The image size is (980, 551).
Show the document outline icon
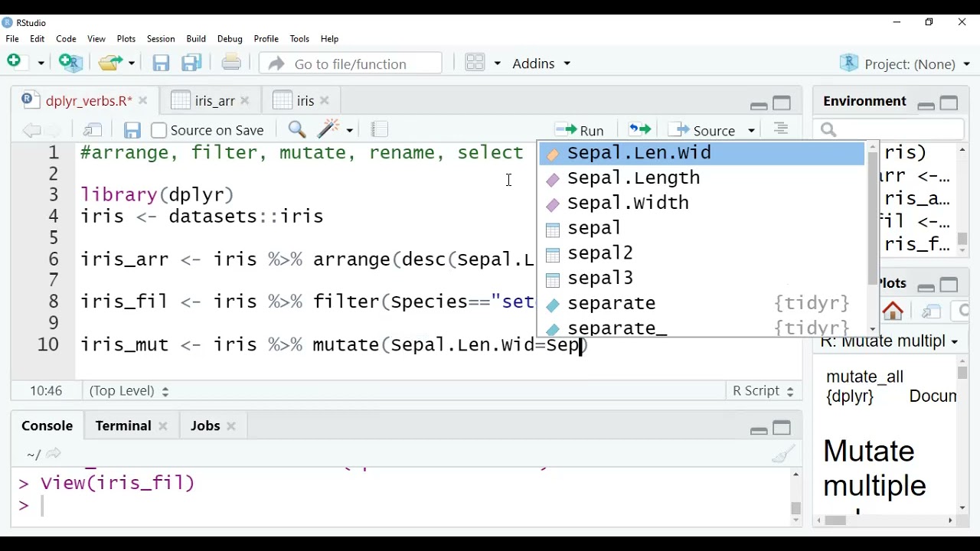(x=781, y=129)
